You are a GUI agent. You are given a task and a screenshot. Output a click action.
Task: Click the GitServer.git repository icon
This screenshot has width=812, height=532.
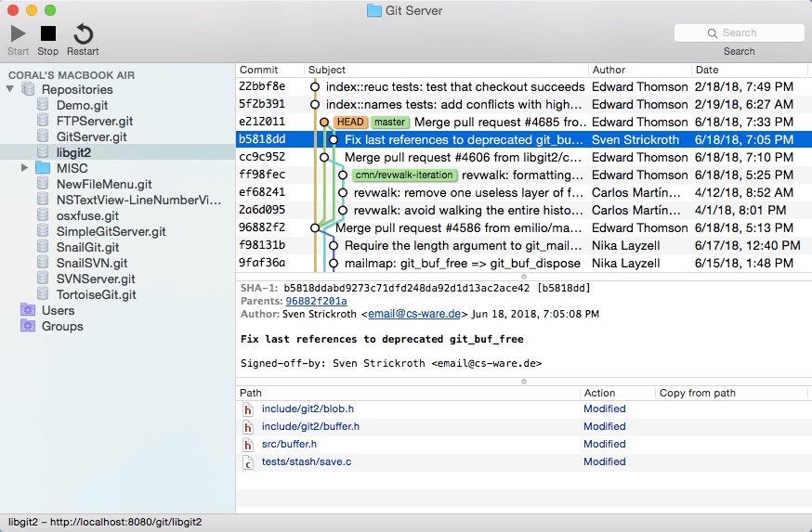43,136
